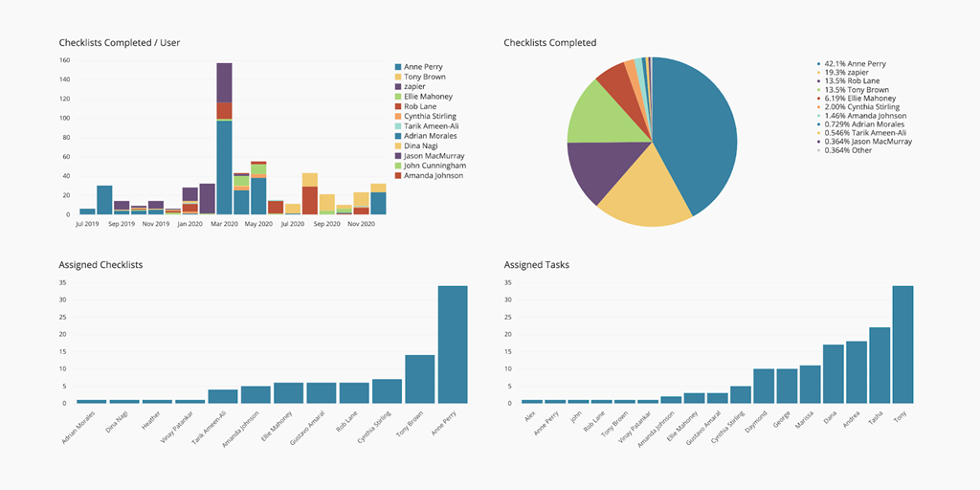Select the 'Ellie Mahoney' legend label in stacked chart

(x=428, y=97)
